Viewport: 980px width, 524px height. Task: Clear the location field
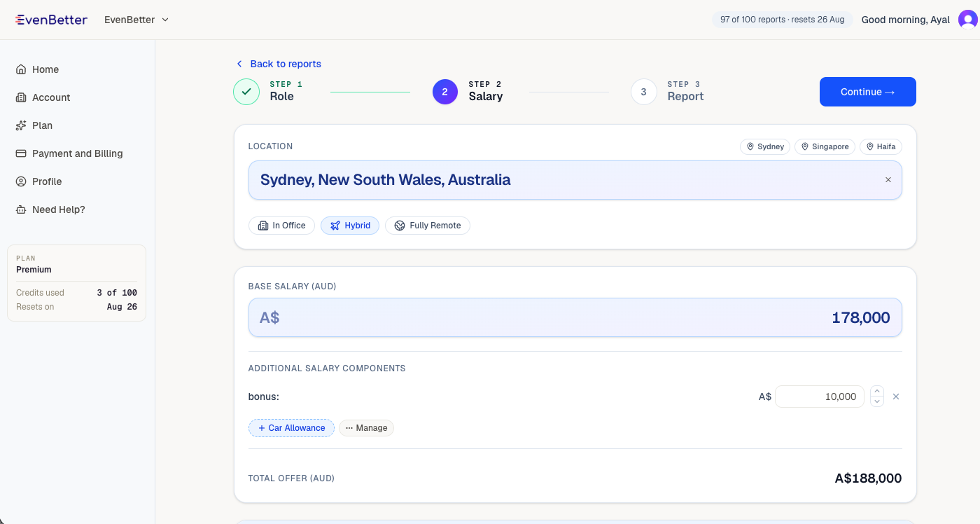[x=888, y=180]
